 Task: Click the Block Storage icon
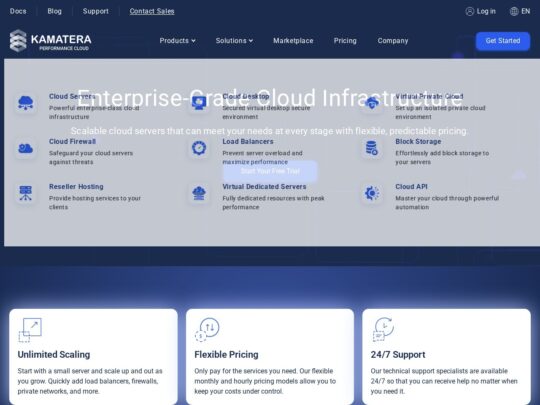coord(372,148)
